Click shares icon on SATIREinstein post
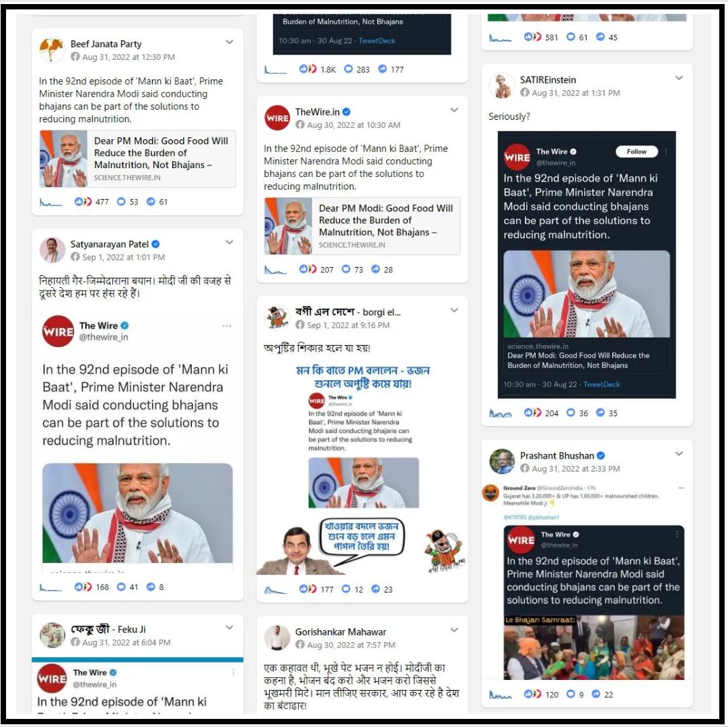The image size is (728, 727). (x=600, y=412)
